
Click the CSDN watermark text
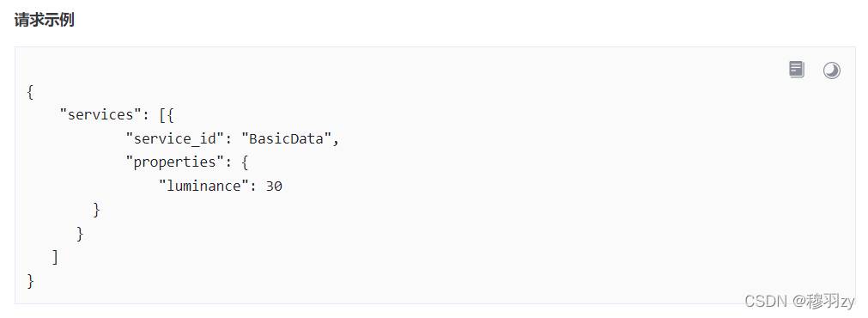pyautogui.click(x=766, y=302)
